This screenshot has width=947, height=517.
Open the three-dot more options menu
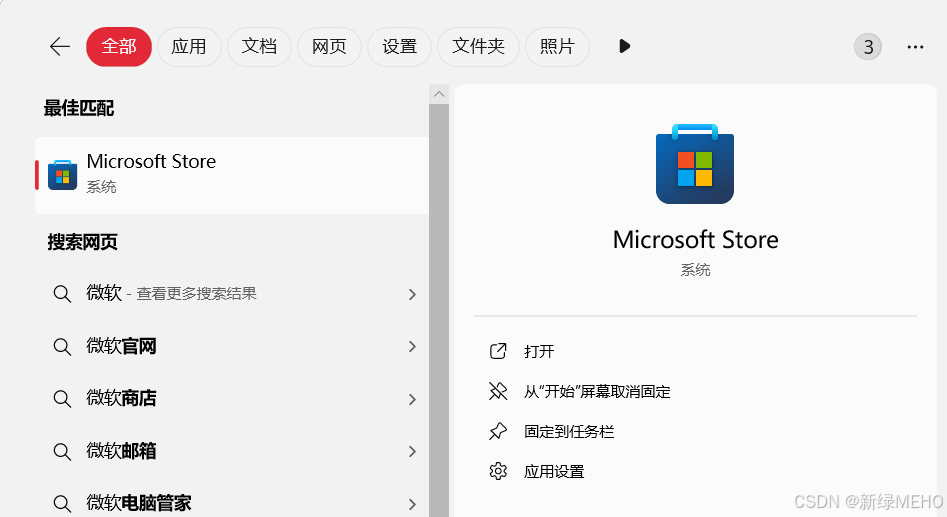click(x=915, y=47)
